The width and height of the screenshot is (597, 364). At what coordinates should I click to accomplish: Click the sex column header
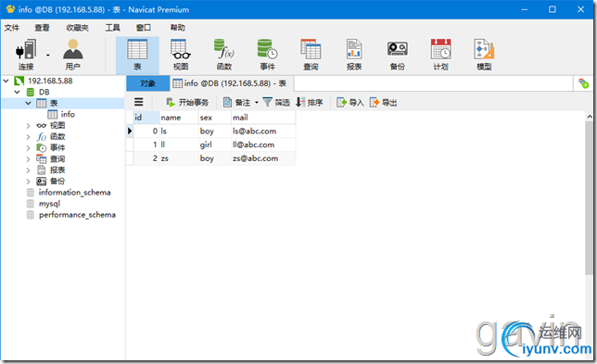[215, 118]
